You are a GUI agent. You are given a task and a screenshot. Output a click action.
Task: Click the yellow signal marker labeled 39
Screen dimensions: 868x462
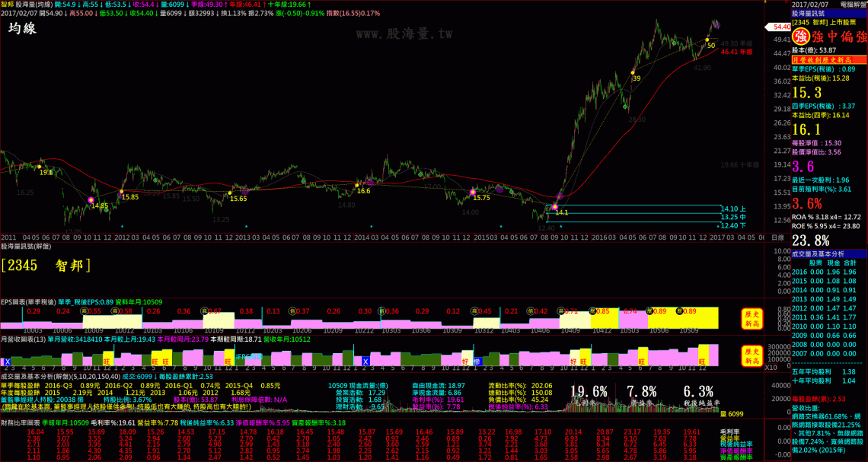[x=633, y=73]
